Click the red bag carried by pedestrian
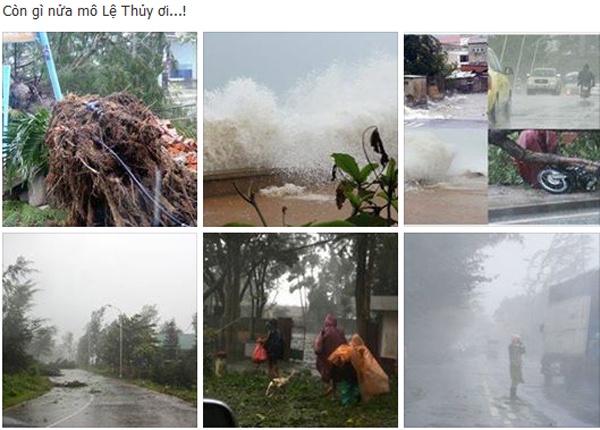The height and width of the screenshot is (430, 600). point(259,352)
